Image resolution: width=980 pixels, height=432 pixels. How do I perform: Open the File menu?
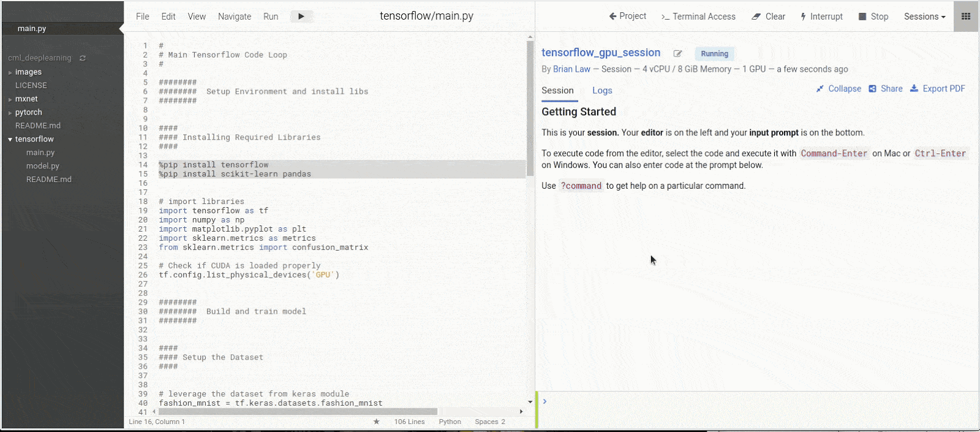click(143, 17)
